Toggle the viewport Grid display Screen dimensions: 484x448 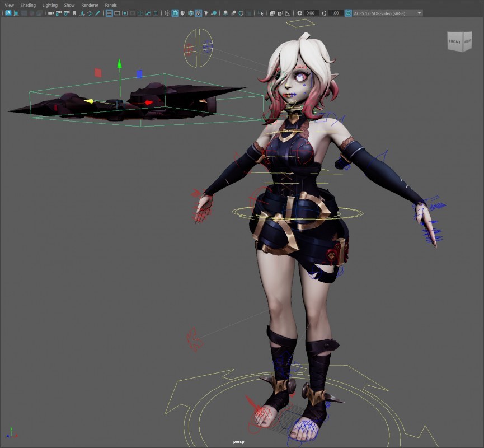tap(109, 13)
